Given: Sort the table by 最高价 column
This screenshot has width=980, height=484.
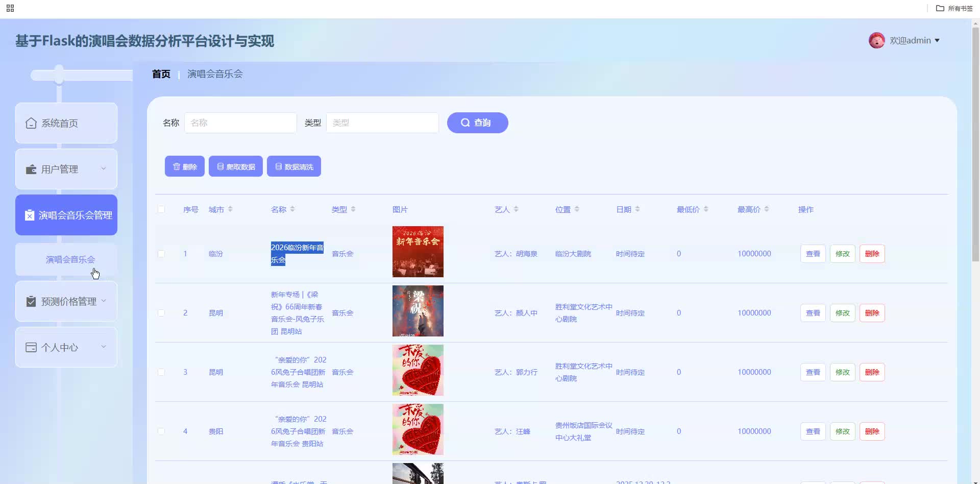Looking at the screenshot, I should coord(767,209).
